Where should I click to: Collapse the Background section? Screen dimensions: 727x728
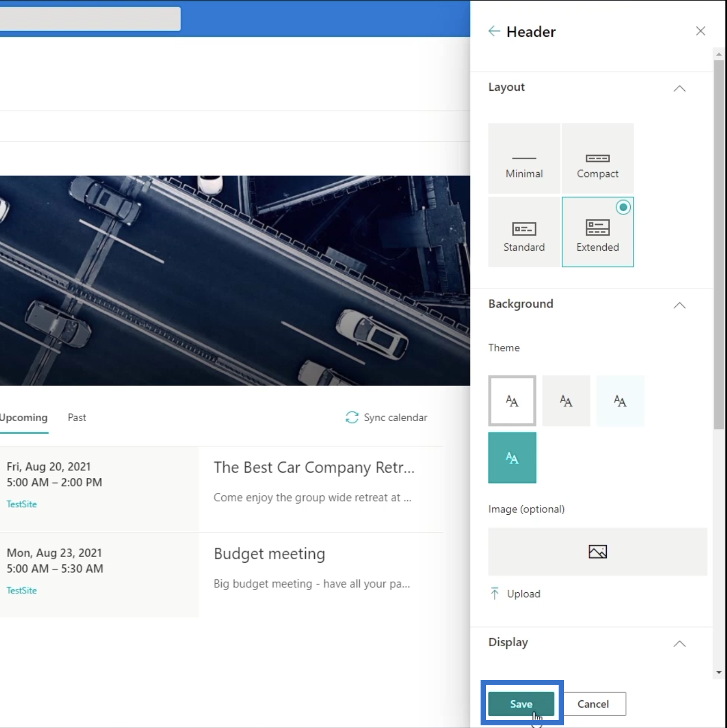[679, 305]
